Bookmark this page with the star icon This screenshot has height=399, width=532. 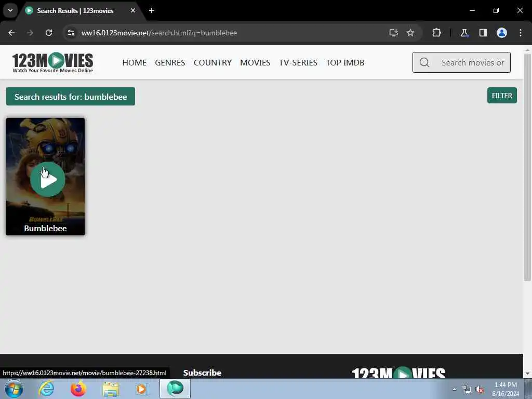410,33
